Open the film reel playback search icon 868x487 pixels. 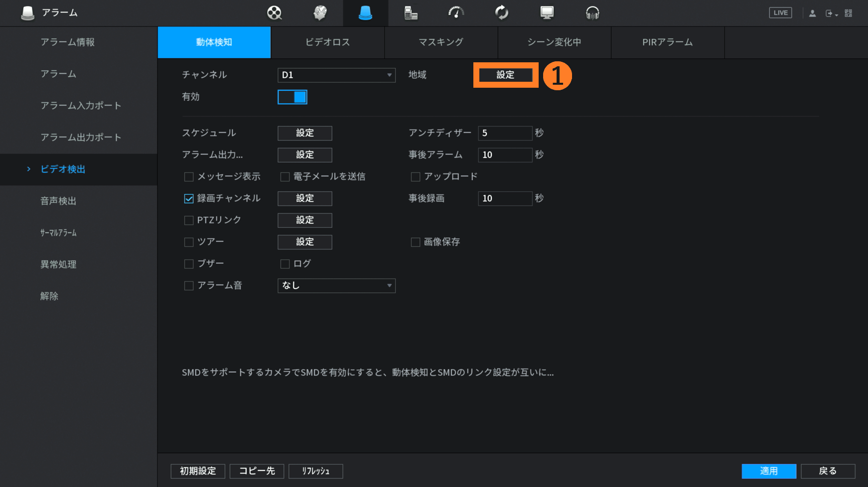[x=275, y=13]
